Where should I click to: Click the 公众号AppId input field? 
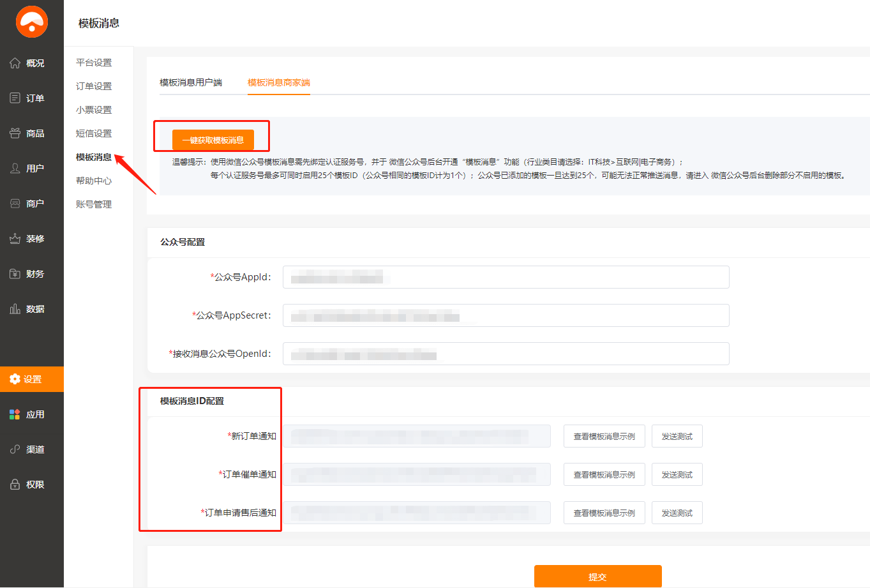click(x=506, y=277)
